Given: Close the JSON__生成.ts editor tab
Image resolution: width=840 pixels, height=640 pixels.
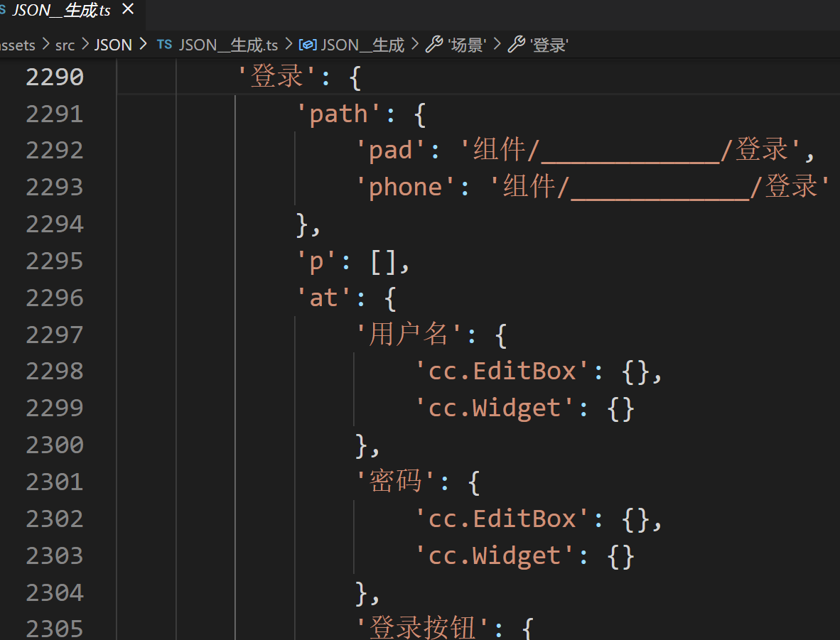Looking at the screenshot, I should coord(128,10).
